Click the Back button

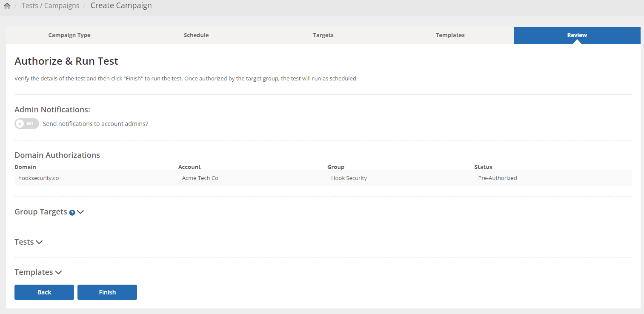44,292
